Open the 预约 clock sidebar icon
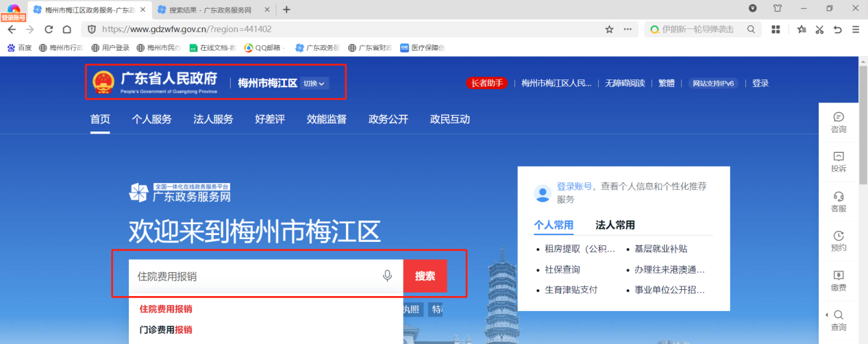Screen dimensions: 868x344 click(839, 241)
